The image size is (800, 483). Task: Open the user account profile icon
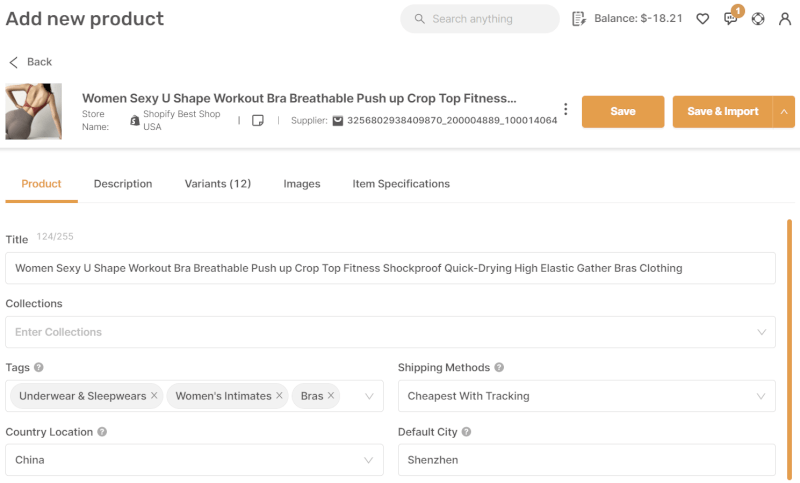(x=785, y=19)
